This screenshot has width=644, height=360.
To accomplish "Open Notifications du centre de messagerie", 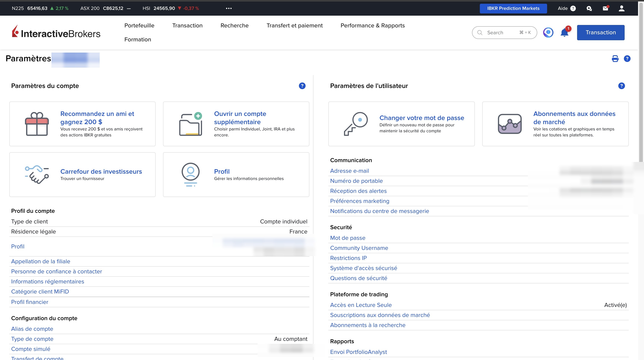I will click(x=380, y=211).
